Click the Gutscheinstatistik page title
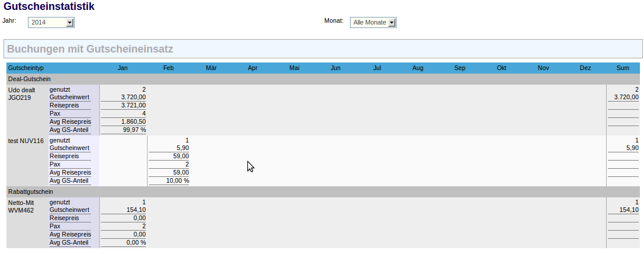The height and width of the screenshot is (254, 644). point(49,7)
